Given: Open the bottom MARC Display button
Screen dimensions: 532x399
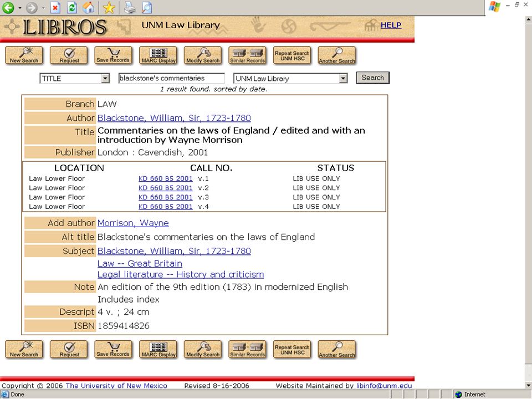Looking at the screenshot, I should coord(158,350).
